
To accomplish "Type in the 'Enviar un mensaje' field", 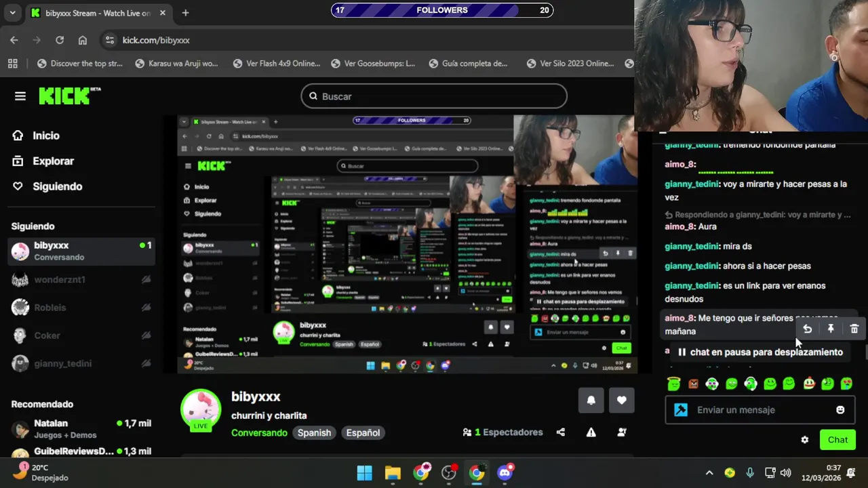I will tap(759, 410).
